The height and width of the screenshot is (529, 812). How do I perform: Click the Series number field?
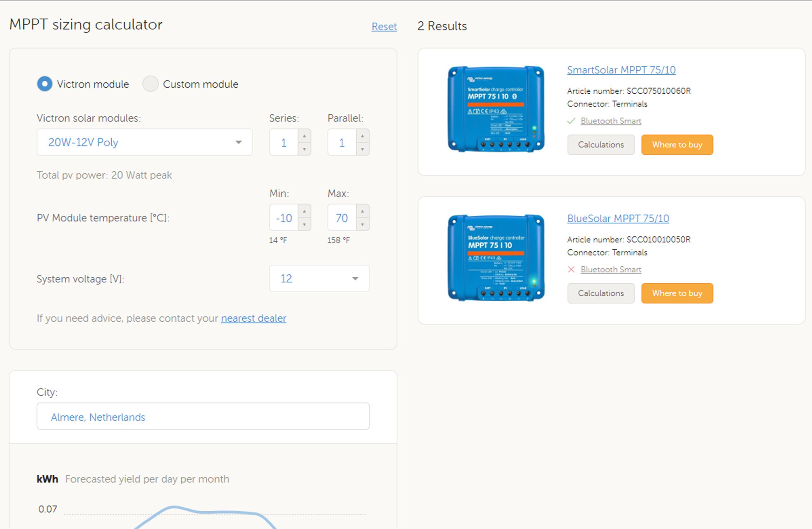tap(284, 142)
